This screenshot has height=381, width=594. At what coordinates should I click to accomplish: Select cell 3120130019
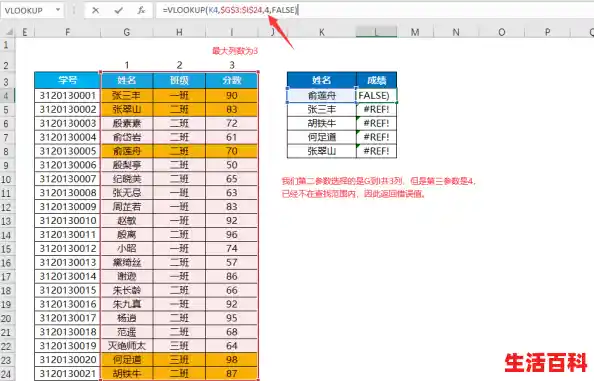click(x=67, y=346)
